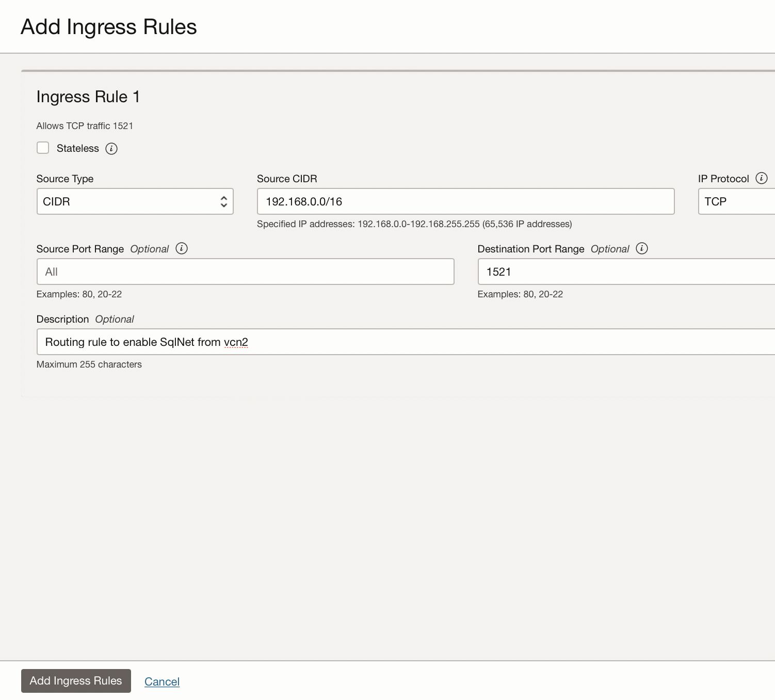
Task: Click into the Source Port Range field
Action: coord(245,272)
